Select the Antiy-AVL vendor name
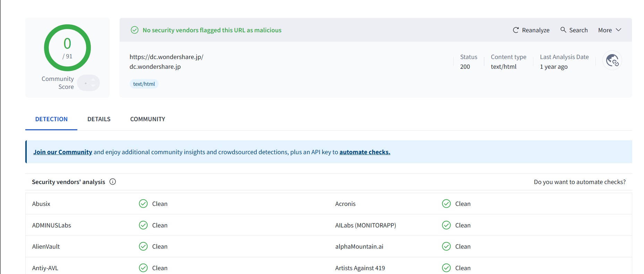 click(x=45, y=268)
